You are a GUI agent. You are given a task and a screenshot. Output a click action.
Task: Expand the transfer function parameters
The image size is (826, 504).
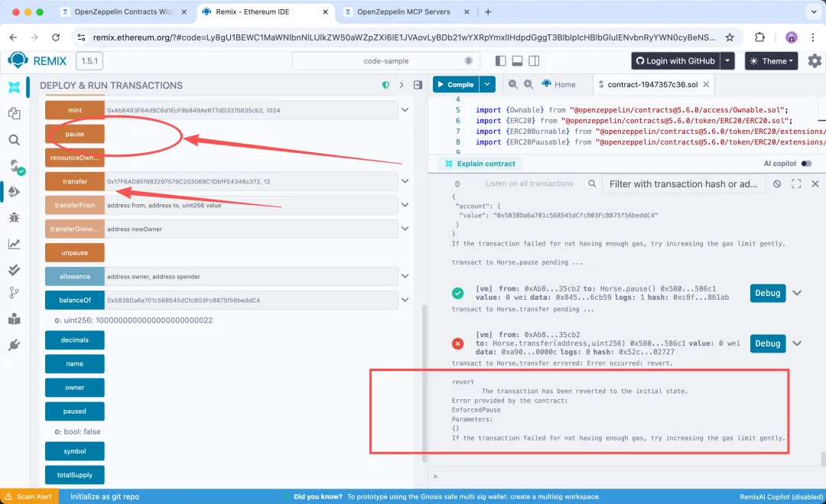[x=405, y=181]
